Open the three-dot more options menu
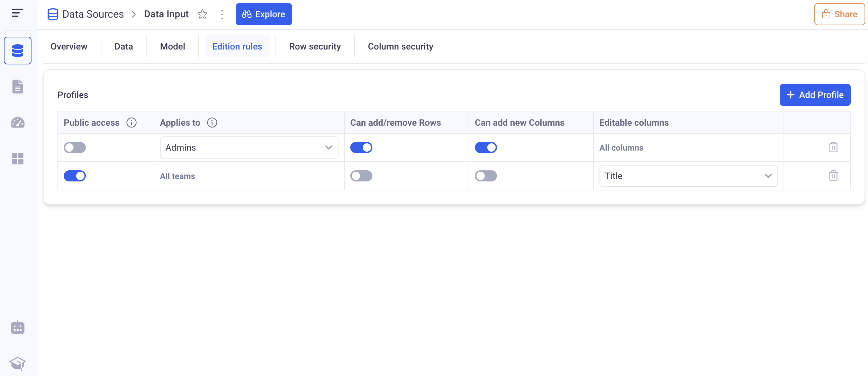Viewport: 868px width, 376px height. [222, 14]
